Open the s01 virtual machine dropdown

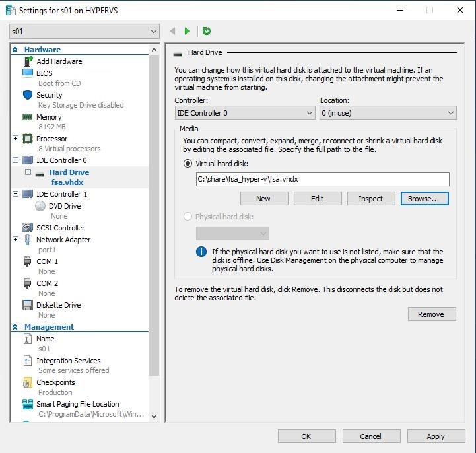click(x=85, y=32)
